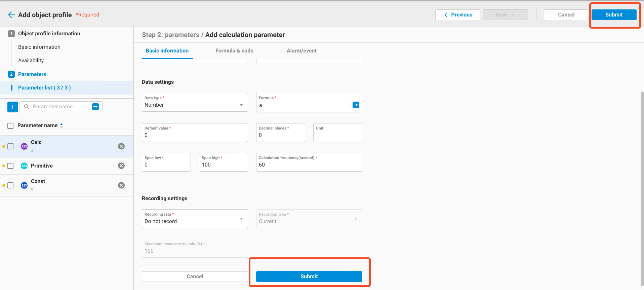
Task: Click the Calculation frequency input field
Action: [x=309, y=165]
